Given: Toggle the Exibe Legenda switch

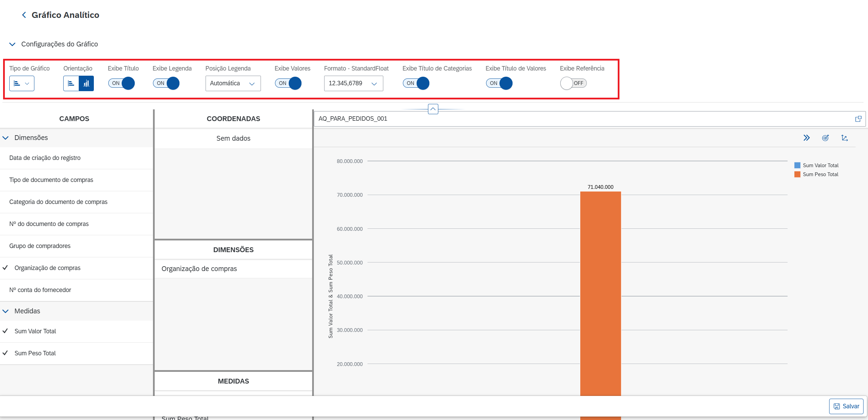Looking at the screenshot, I should click(166, 83).
